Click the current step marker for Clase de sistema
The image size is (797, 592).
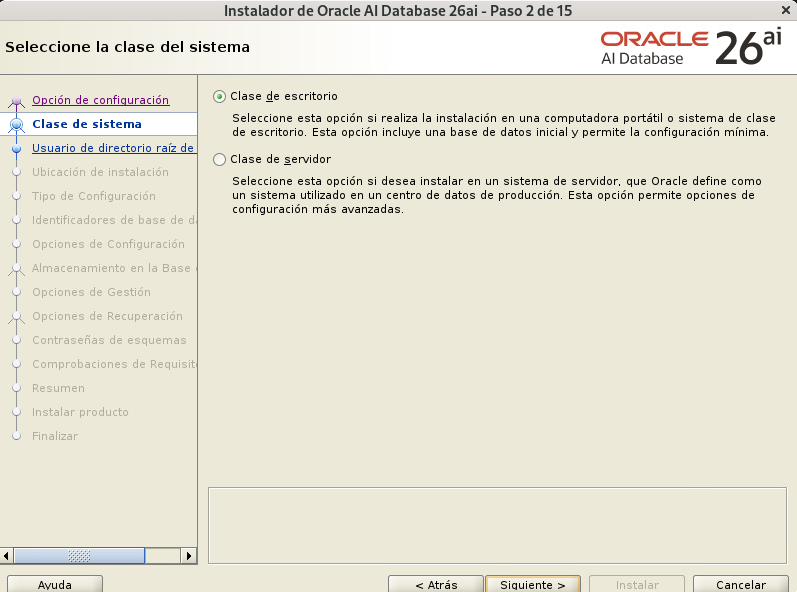(x=16, y=124)
